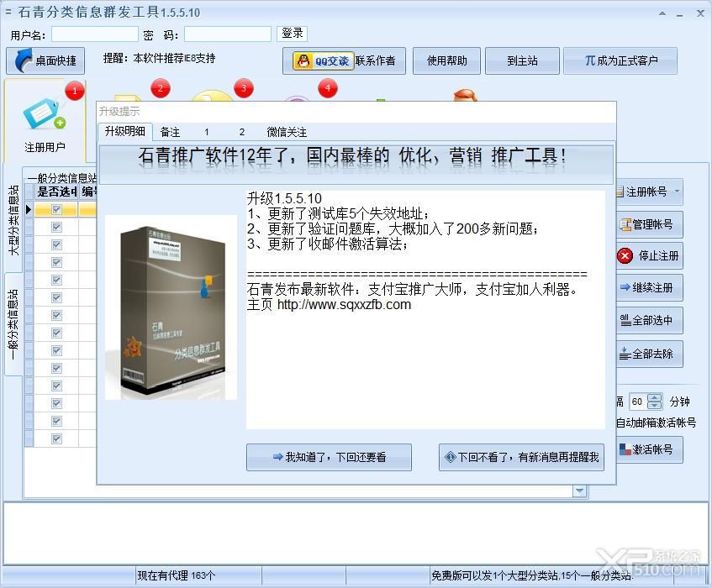
Task: Open the tab labeled 2 in upgrade dialog
Action: 242,132
